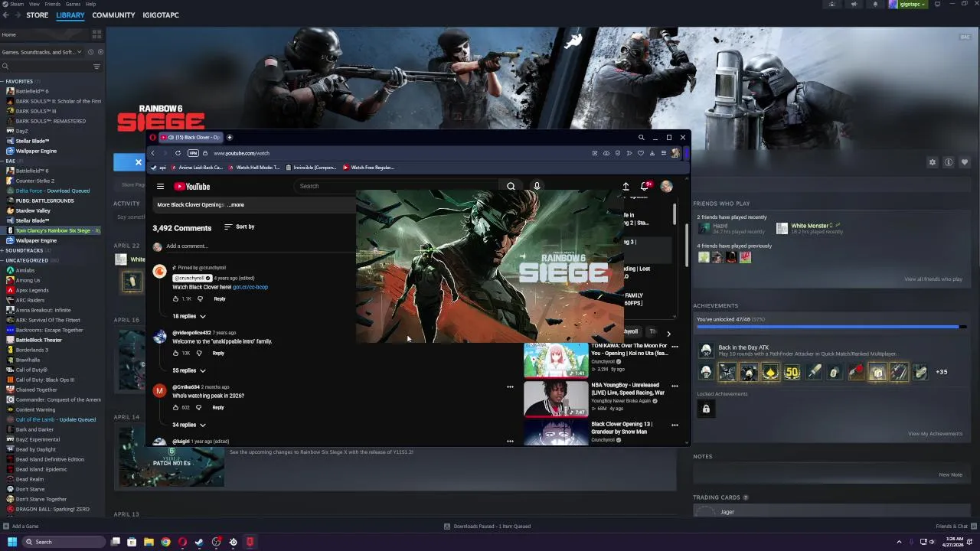980x551 pixels.
Task: Open the IGIGOTAPC profile tab
Action: (161, 15)
